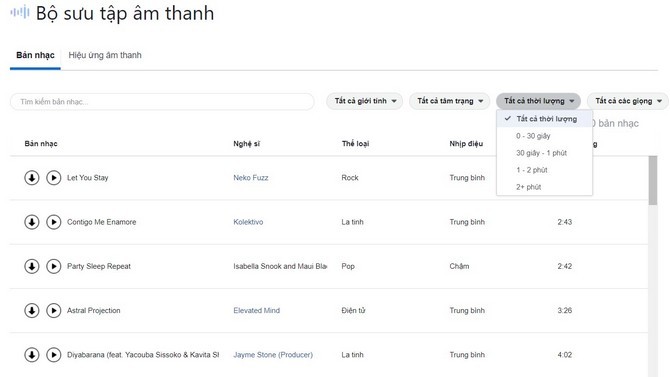Open the Tất cả giới tính dropdown
This screenshot has width=670, height=377.
click(364, 101)
